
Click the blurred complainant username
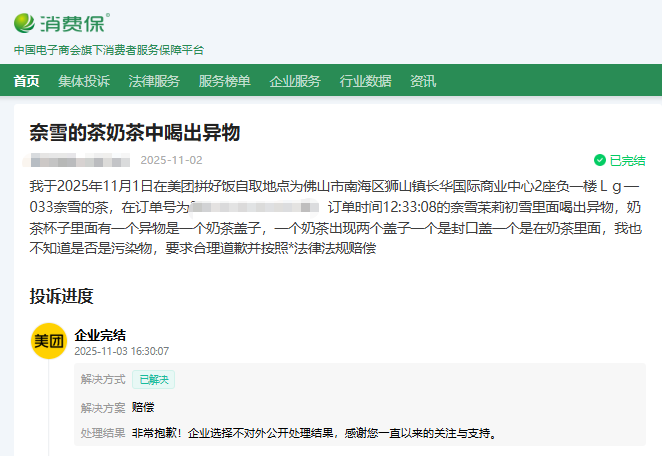coord(78,160)
